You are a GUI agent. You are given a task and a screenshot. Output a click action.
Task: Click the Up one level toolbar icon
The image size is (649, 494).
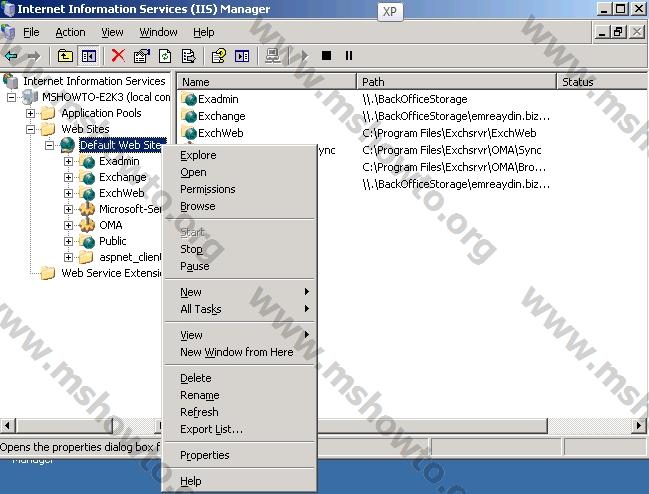[x=65, y=55]
